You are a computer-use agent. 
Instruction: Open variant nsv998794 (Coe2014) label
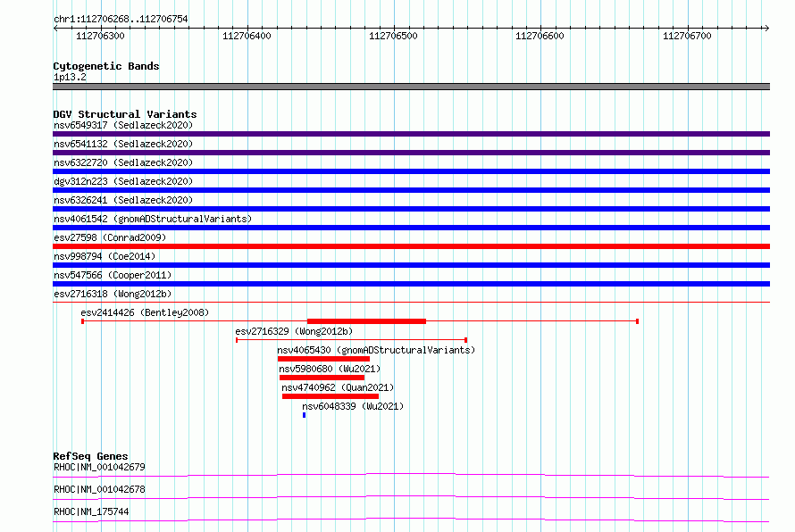(105, 256)
